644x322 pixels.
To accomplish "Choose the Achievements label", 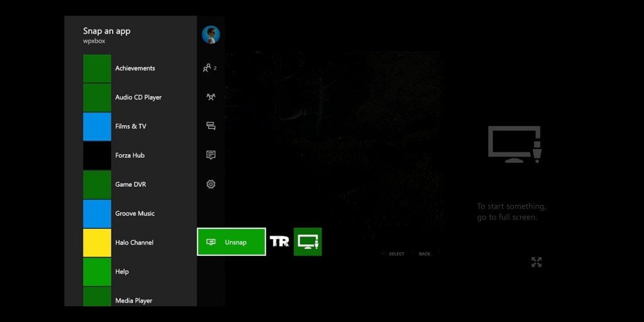I will (135, 68).
